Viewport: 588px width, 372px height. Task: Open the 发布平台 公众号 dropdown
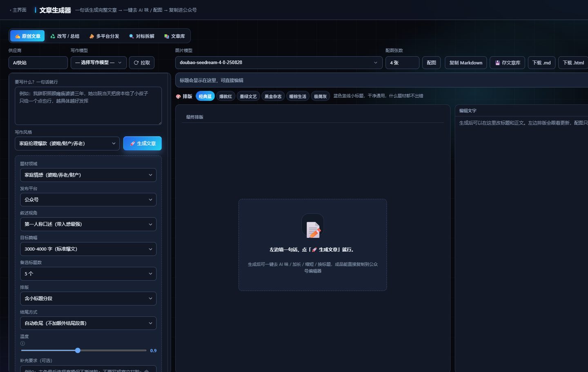[x=88, y=199]
